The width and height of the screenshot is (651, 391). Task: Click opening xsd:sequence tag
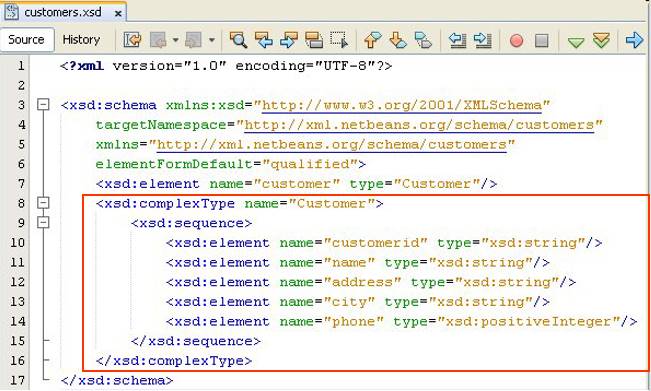click(191, 223)
